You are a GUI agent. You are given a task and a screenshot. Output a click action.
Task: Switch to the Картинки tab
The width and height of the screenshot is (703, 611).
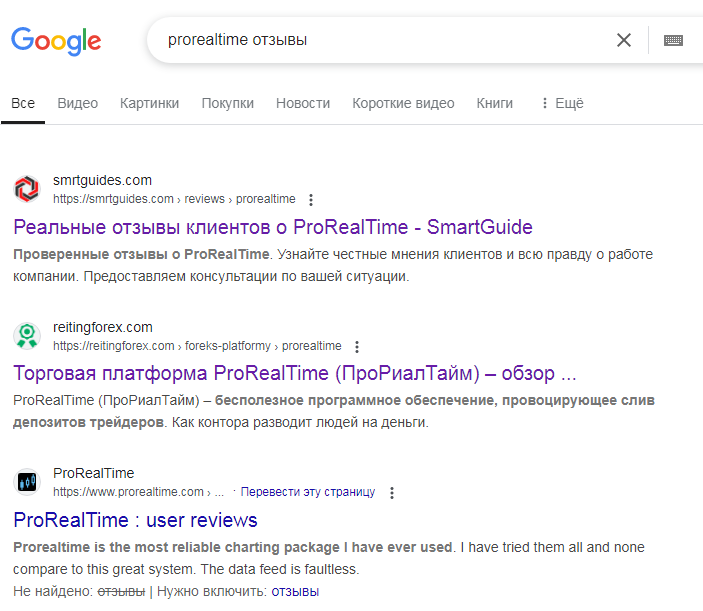tap(149, 103)
